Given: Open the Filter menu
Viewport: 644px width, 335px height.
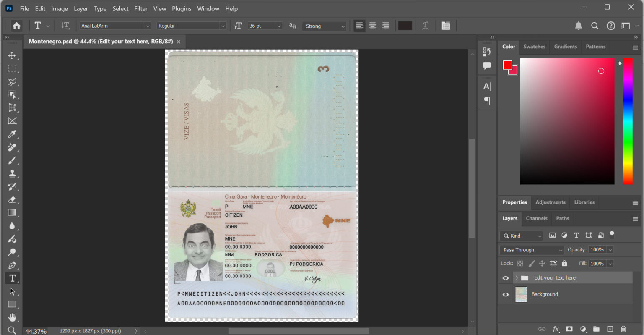Looking at the screenshot, I should coord(141,8).
